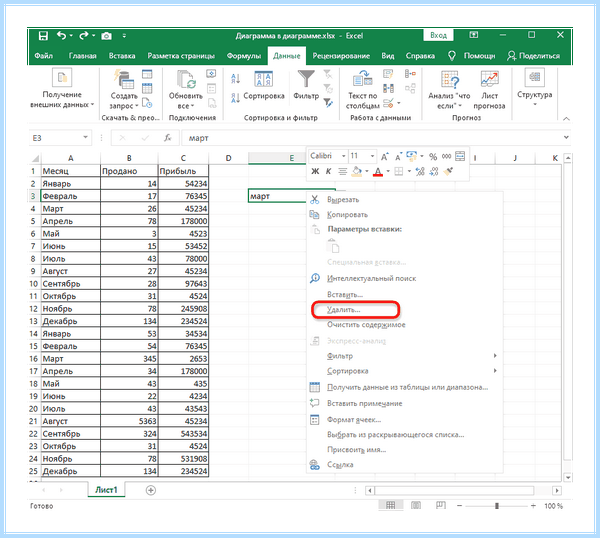Click the format painter brush in mini toolbar
This screenshot has width=600, height=538.
coord(448,171)
